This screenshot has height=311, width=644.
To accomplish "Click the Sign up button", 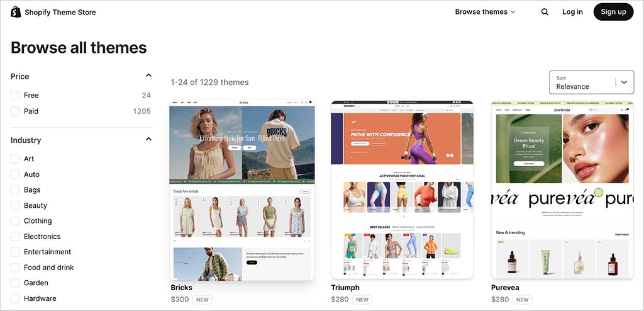I will tap(613, 12).
